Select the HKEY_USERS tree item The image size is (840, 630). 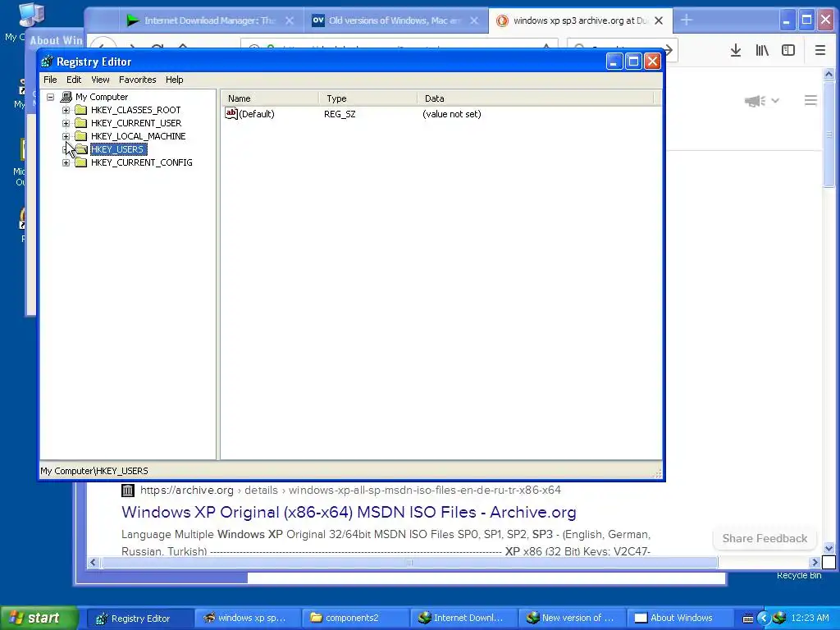(118, 149)
